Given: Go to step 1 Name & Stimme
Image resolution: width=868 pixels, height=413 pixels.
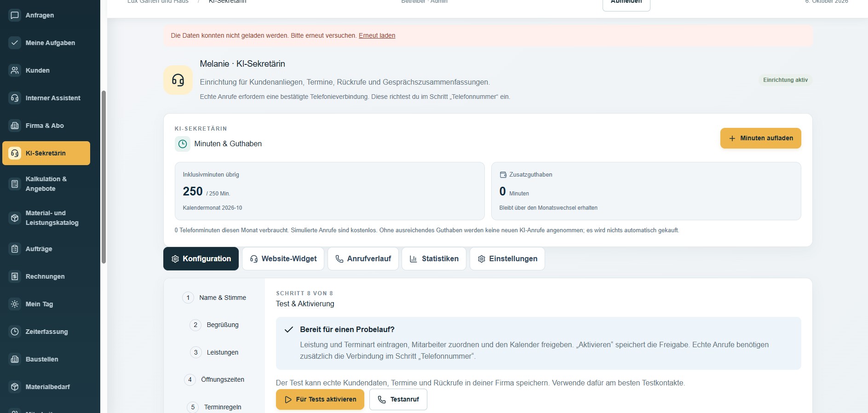Looking at the screenshot, I should (214, 298).
